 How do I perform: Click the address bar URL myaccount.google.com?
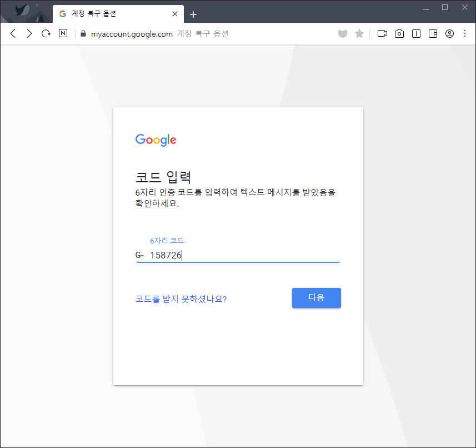132,34
